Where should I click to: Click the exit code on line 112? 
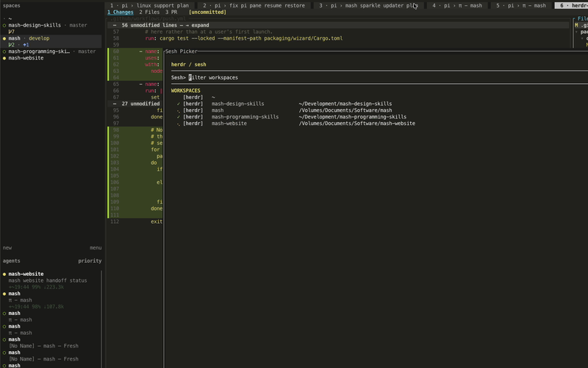157,222
